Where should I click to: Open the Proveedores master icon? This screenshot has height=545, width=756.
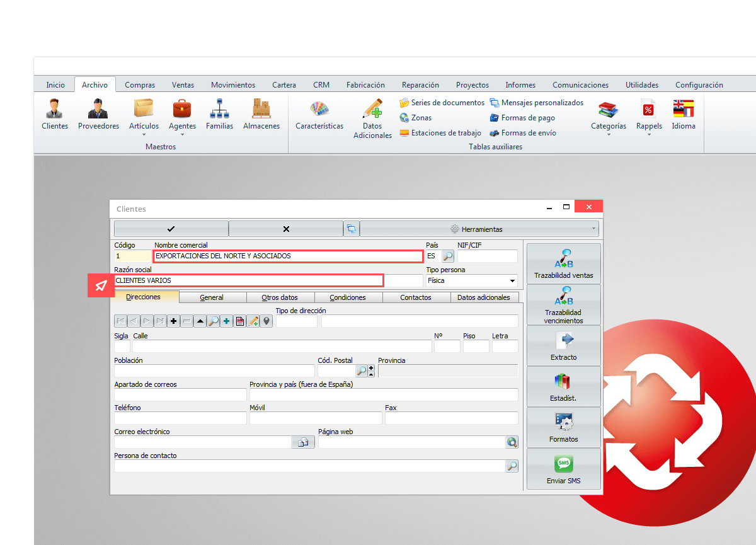(98, 115)
